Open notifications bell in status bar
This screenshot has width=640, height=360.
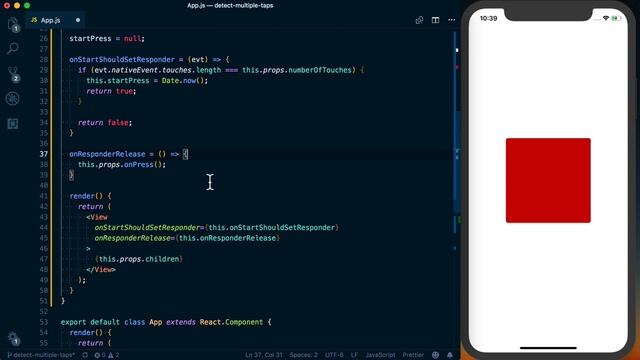450,355
